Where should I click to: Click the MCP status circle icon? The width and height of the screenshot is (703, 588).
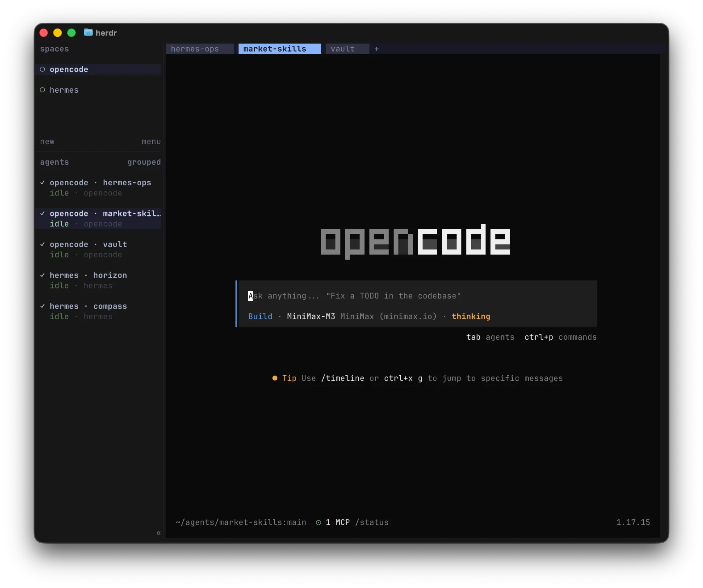coord(319,522)
